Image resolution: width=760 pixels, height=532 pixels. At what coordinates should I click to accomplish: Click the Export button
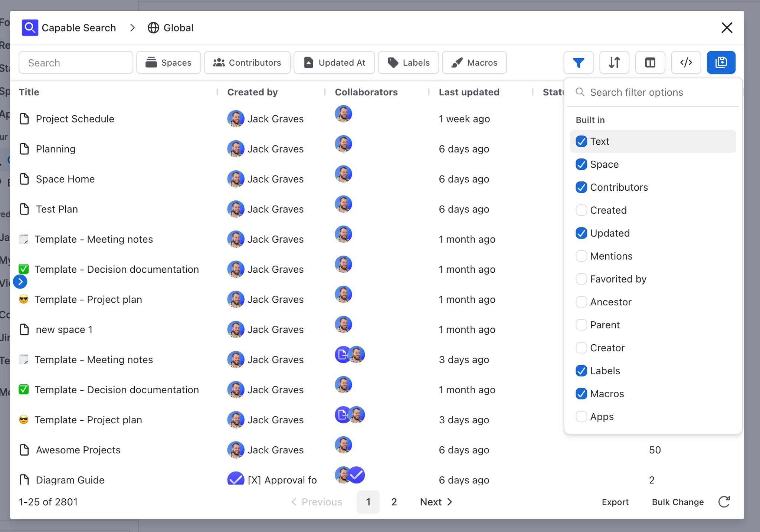(615, 502)
